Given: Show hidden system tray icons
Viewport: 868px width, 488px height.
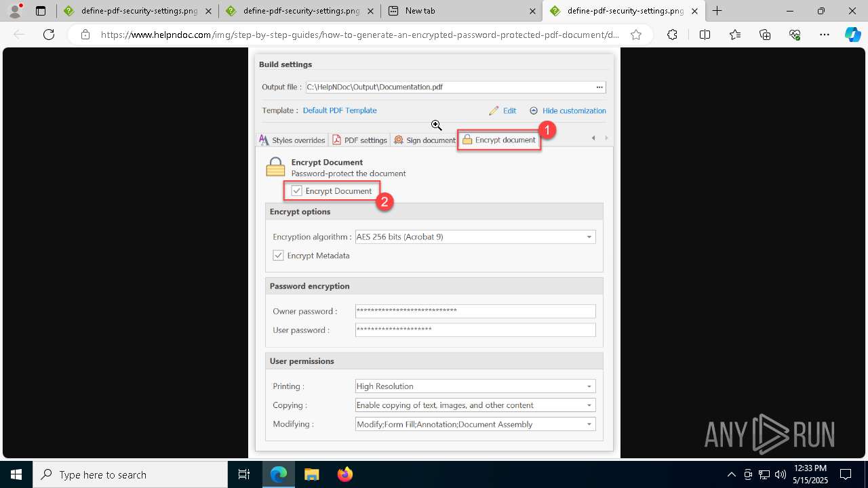Looking at the screenshot, I should click(x=731, y=474).
